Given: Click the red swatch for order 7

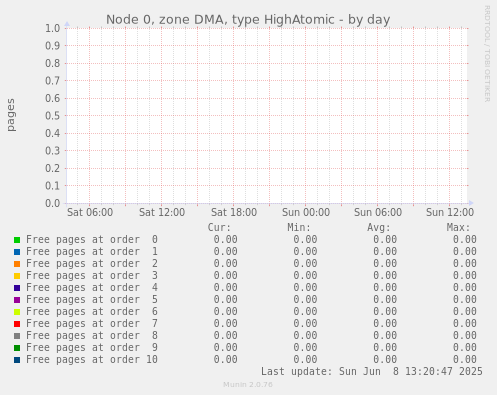Looking at the screenshot, I should point(17,324).
